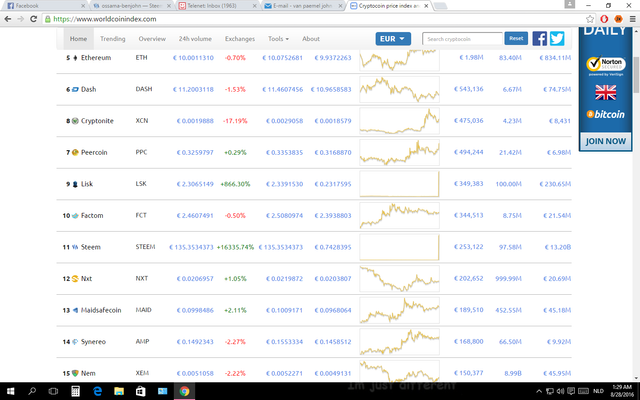Open the Opera extension icon in toolbar
The height and width of the screenshot is (400, 640).
(604, 19)
